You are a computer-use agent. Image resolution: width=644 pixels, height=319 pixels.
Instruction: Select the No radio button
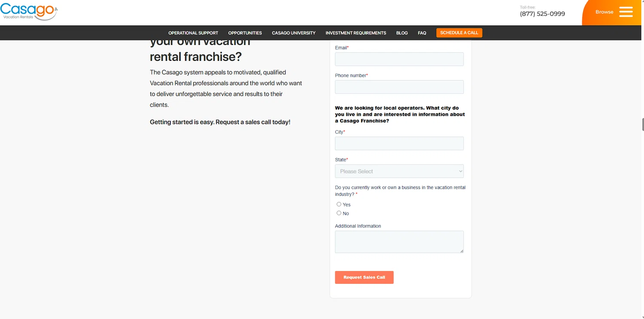coord(339,213)
